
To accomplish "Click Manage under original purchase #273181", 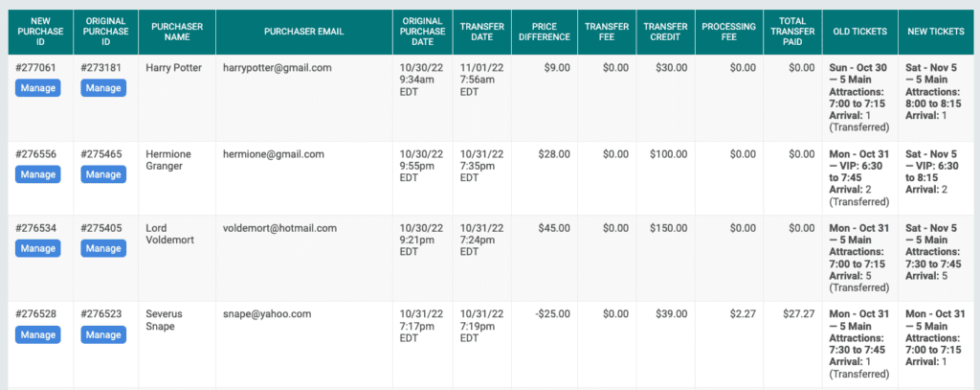I will point(103,88).
